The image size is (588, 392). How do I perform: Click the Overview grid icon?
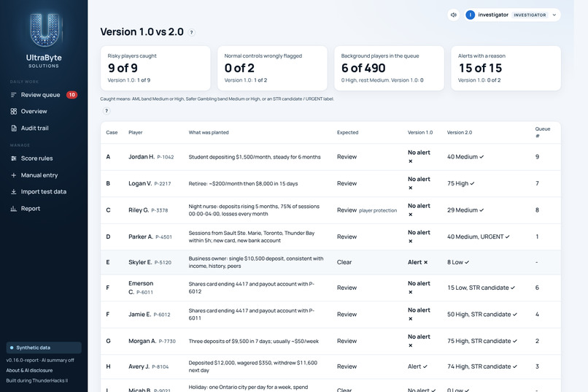point(14,112)
